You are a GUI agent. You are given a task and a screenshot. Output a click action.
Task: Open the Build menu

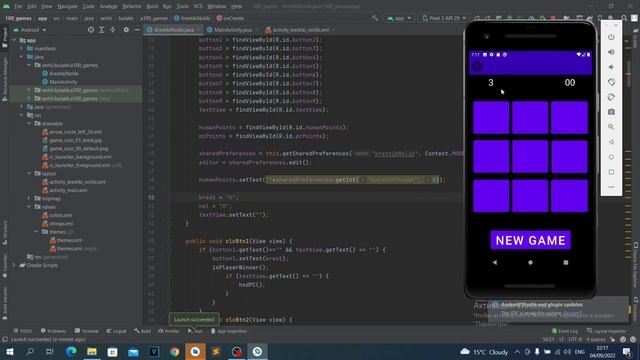tap(152, 6)
